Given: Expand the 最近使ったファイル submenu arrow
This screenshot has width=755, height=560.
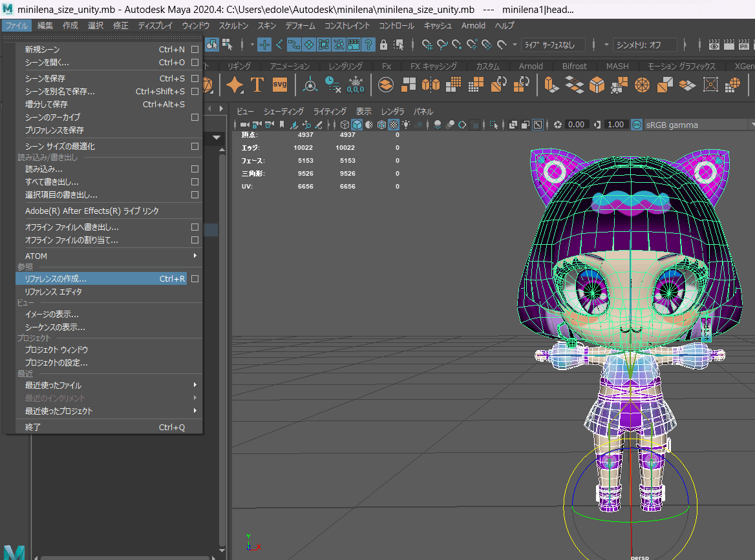Looking at the screenshot, I should click(195, 385).
